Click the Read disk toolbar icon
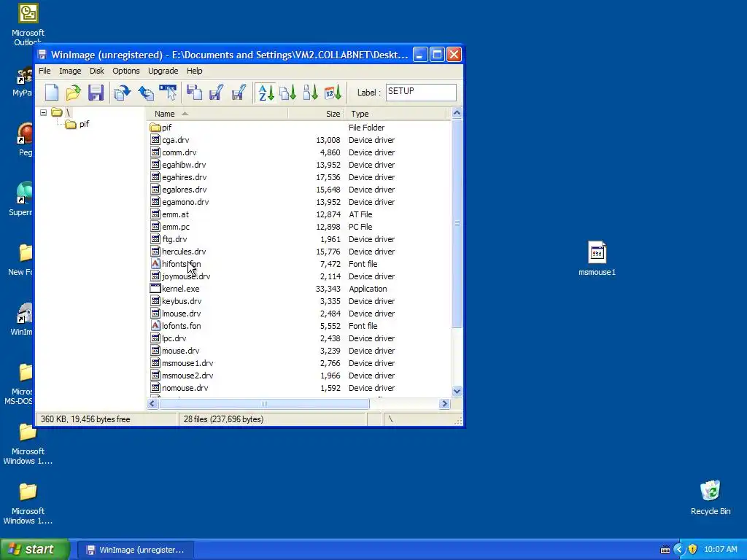Screen dimensions: 747x560 [x=194, y=93]
